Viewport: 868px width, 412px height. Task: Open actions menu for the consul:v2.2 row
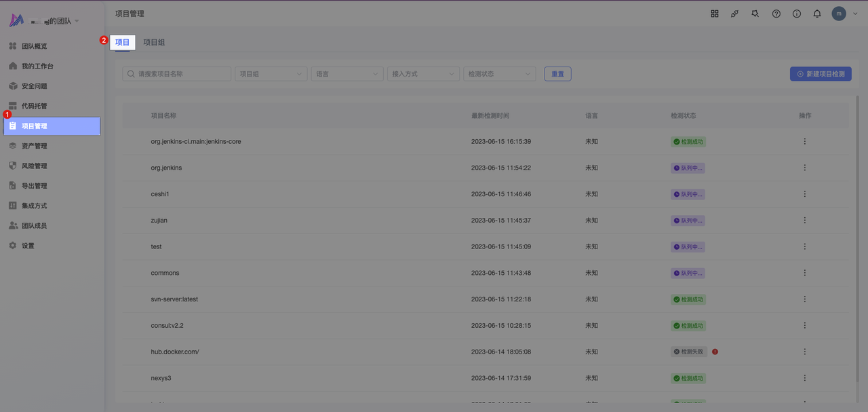[805, 325]
